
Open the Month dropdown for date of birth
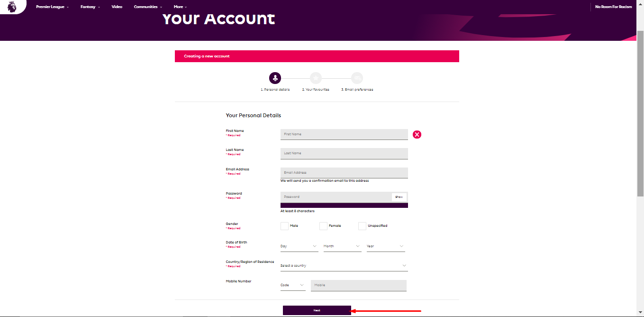click(x=342, y=246)
